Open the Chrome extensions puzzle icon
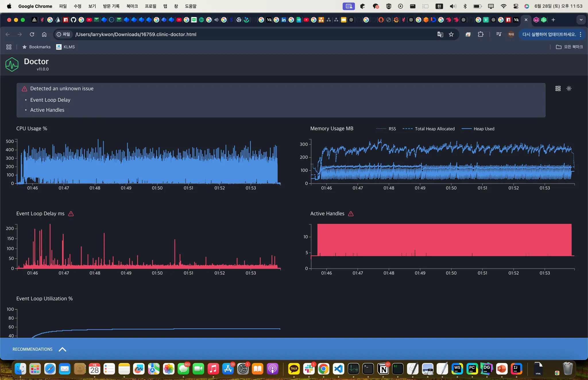This screenshot has width=588, height=380. point(481,34)
